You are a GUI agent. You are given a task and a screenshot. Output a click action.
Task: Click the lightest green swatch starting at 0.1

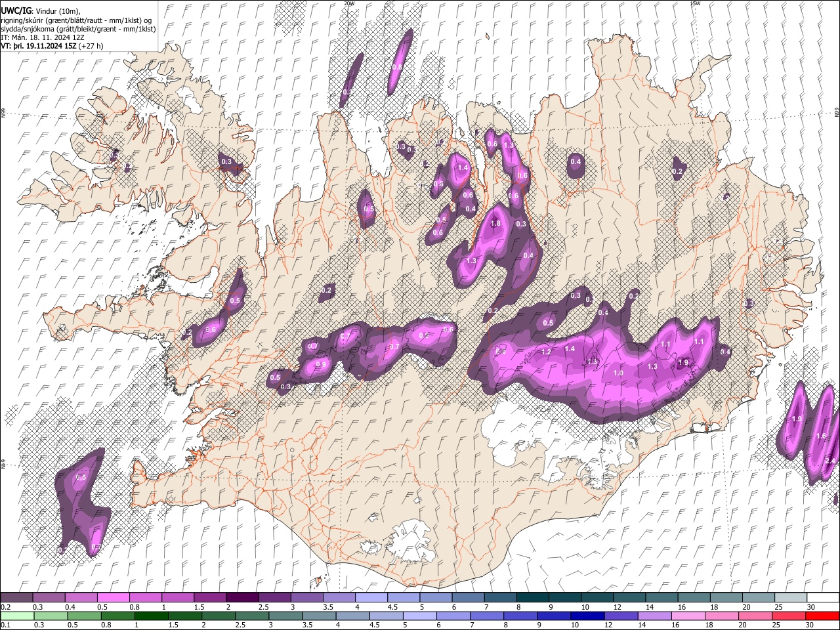click(16, 616)
